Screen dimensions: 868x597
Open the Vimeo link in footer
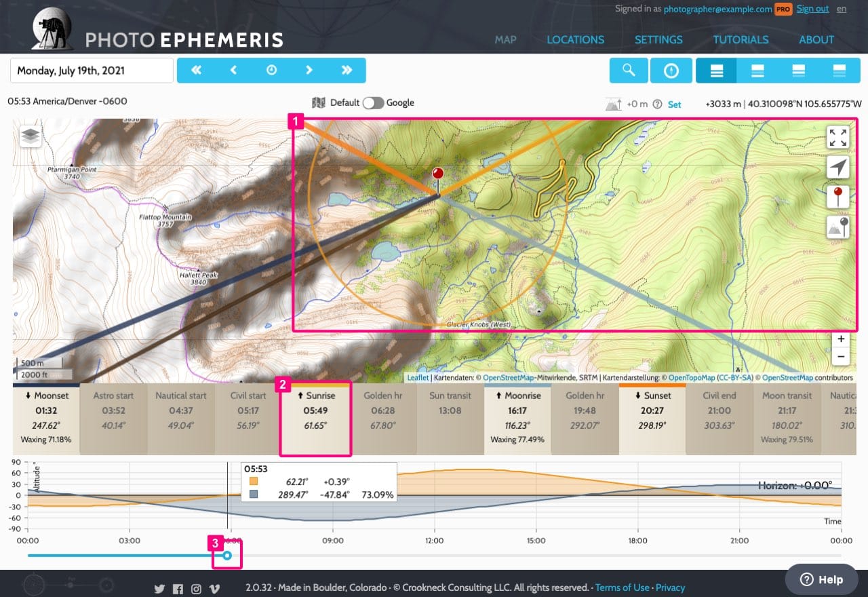click(214, 589)
